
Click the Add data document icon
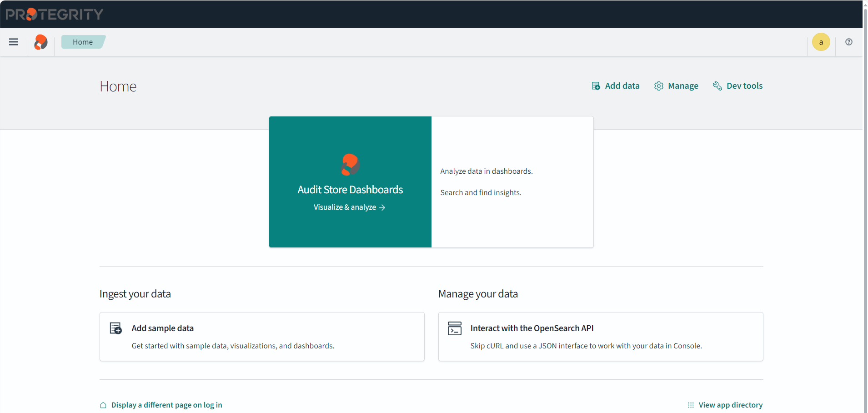point(596,86)
